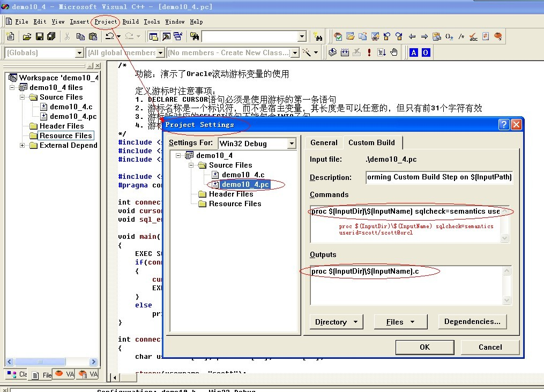Collapse Source Files in workspace tree
Screen dimensions: 544x392
tap(22, 97)
